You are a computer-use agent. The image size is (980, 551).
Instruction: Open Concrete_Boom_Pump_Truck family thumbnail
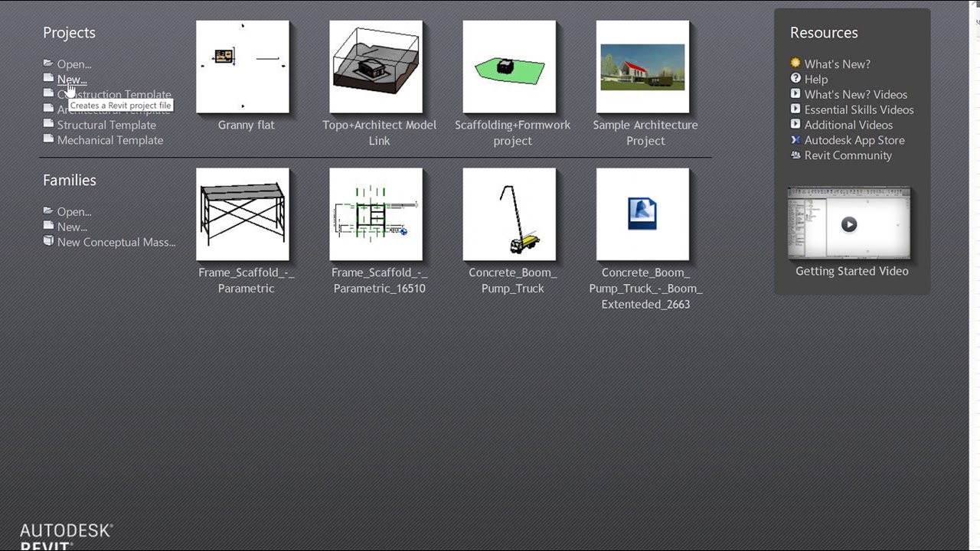click(509, 214)
